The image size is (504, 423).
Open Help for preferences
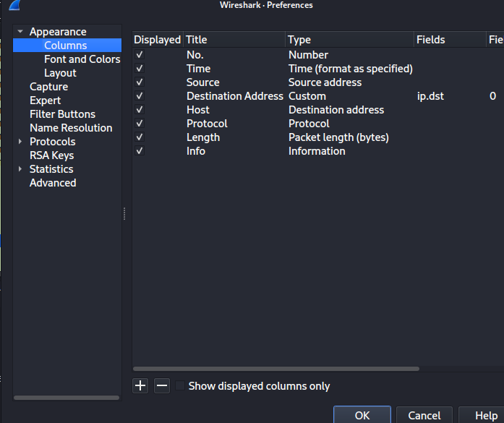coord(485,415)
